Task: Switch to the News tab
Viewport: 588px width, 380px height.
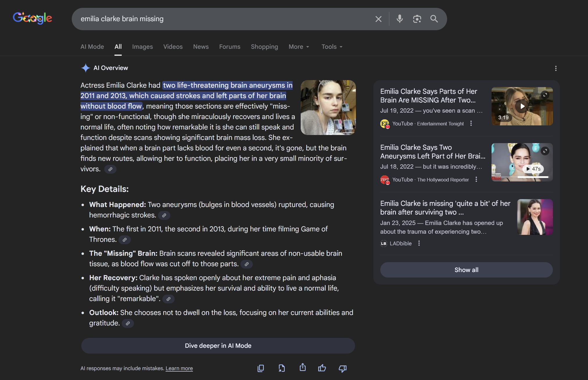Action: (201, 47)
